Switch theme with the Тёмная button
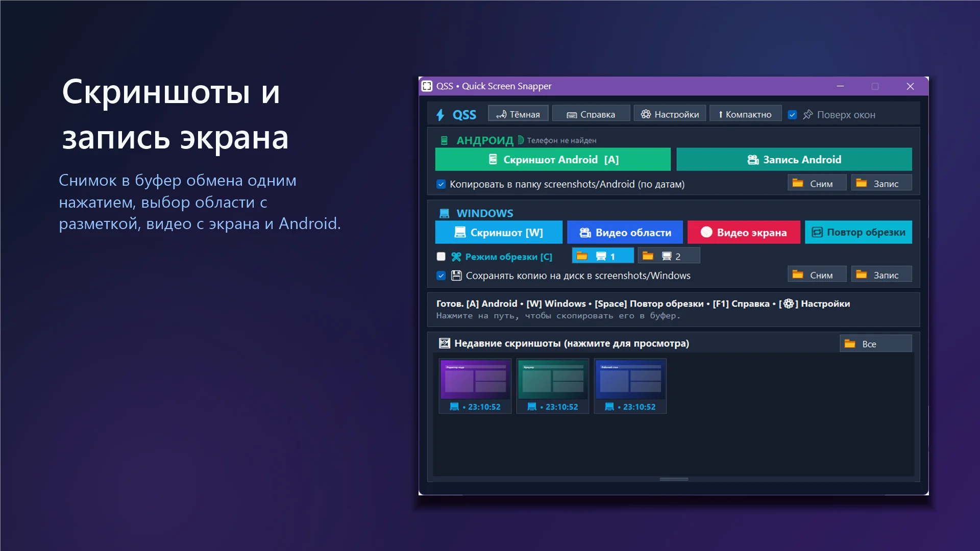 pos(518,114)
